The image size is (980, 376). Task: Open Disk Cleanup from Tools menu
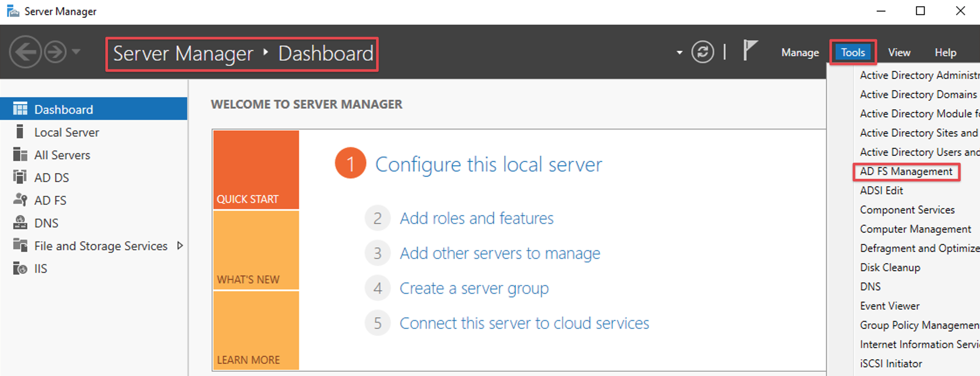click(x=890, y=268)
